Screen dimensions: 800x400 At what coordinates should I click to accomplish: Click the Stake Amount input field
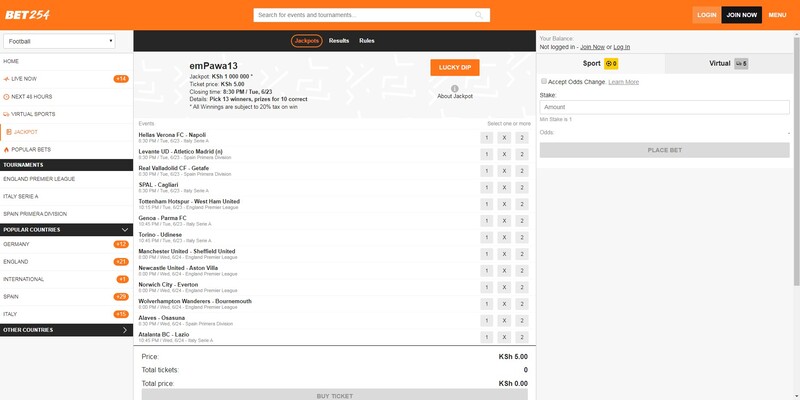tap(665, 107)
